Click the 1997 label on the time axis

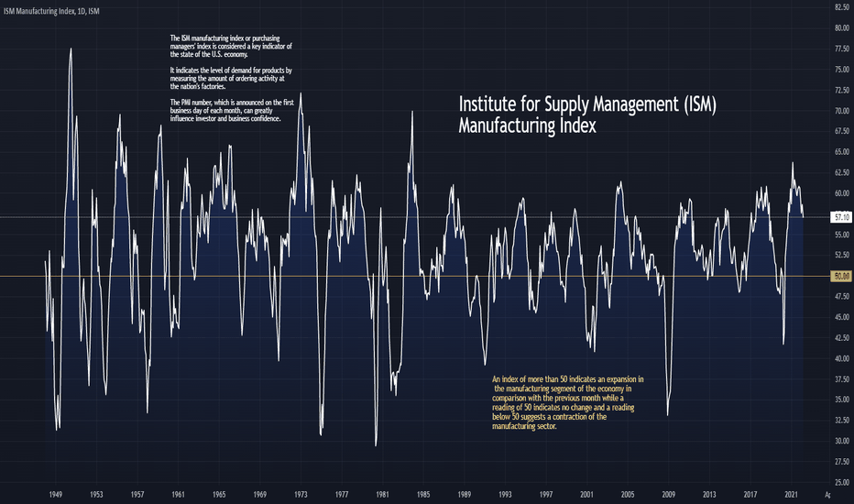click(x=546, y=495)
